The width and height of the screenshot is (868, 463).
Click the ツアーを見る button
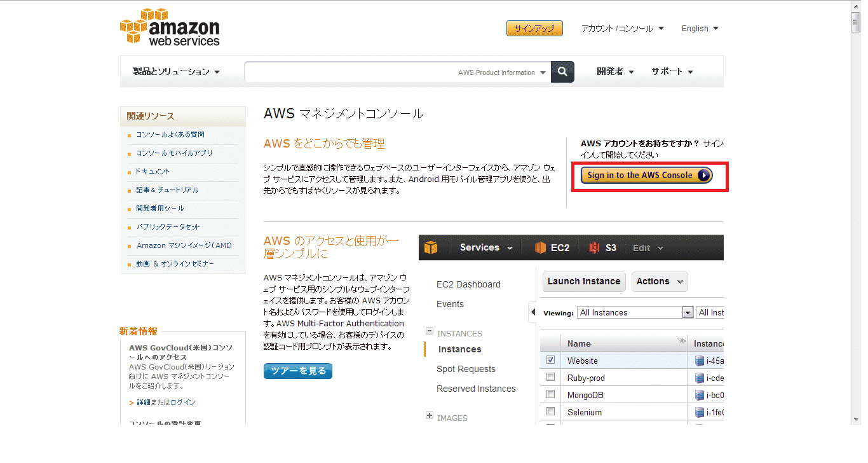[298, 371]
